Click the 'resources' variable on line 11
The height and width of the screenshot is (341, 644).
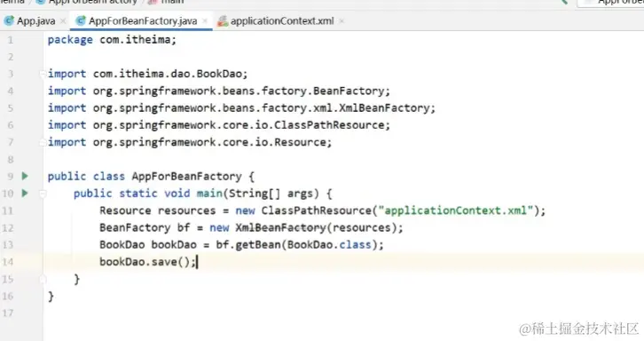pos(187,210)
